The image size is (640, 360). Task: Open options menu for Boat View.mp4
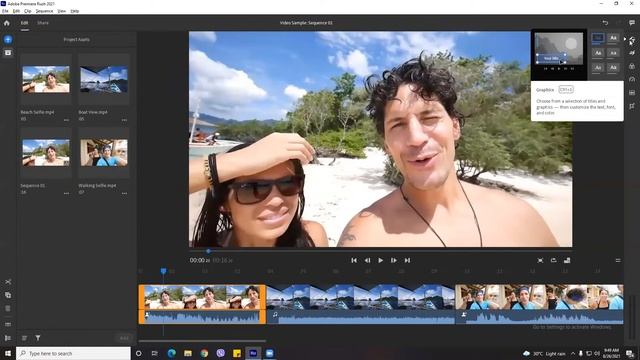tap(124, 120)
